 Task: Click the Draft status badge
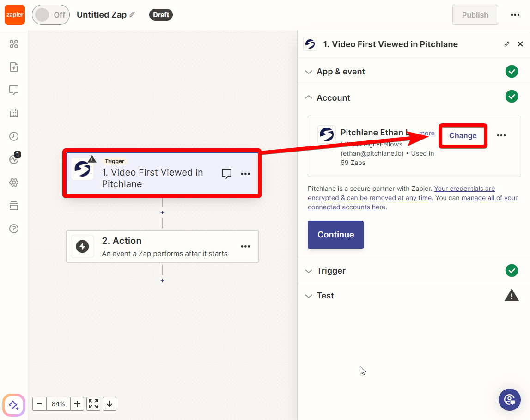(x=161, y=15)
